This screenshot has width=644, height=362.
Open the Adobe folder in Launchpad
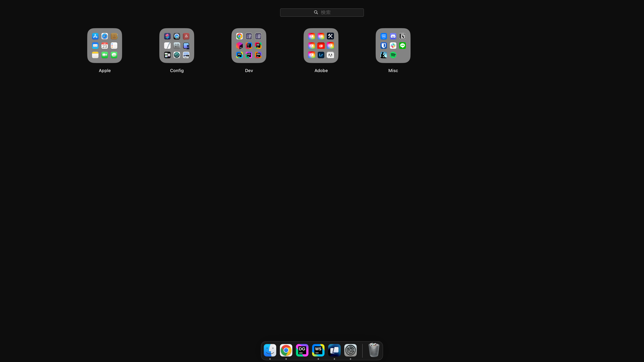(321, 45)
